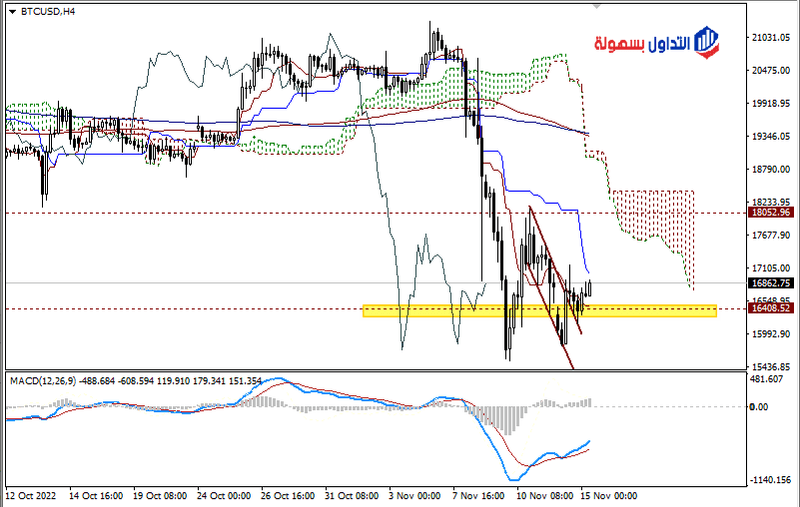Click the yellow highlighted support zone
800x507 pixels.
tap(540, 312)
